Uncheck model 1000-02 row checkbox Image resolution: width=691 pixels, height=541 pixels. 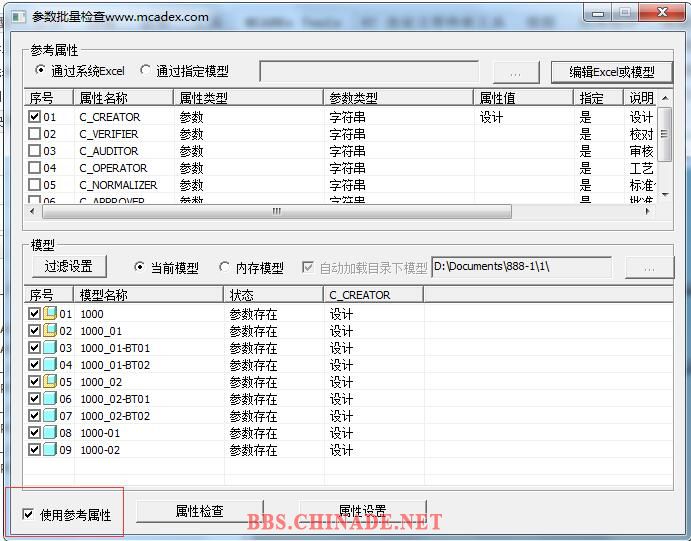point(34,449)
